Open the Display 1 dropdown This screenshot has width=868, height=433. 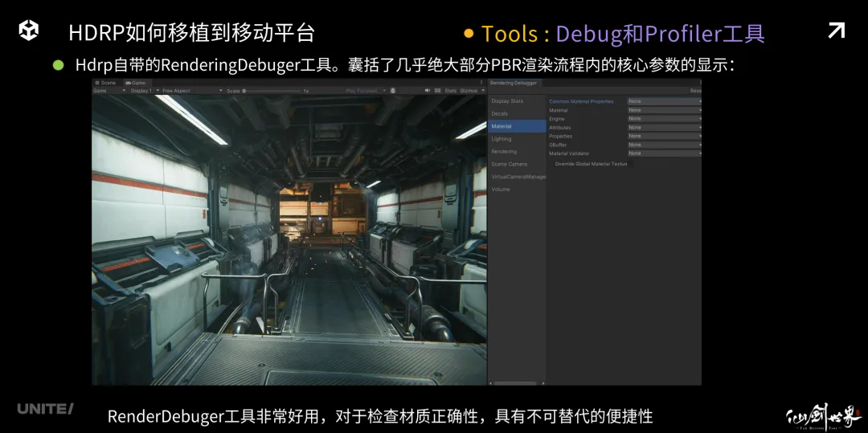[x=145, y=90]
